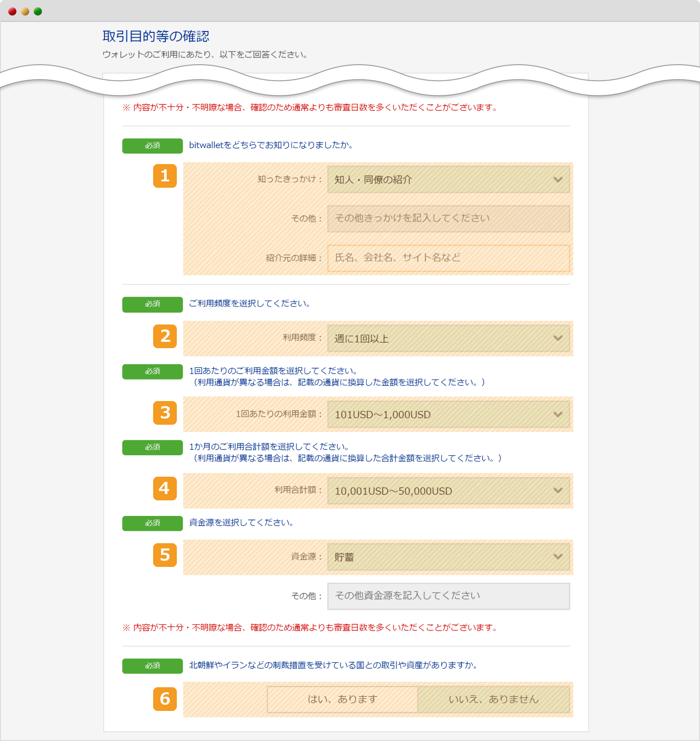Click the 紹介元の詳細： field label
The width and height of the screenshot is (700, 741).
pyautogui.click(x=294, y=258)
